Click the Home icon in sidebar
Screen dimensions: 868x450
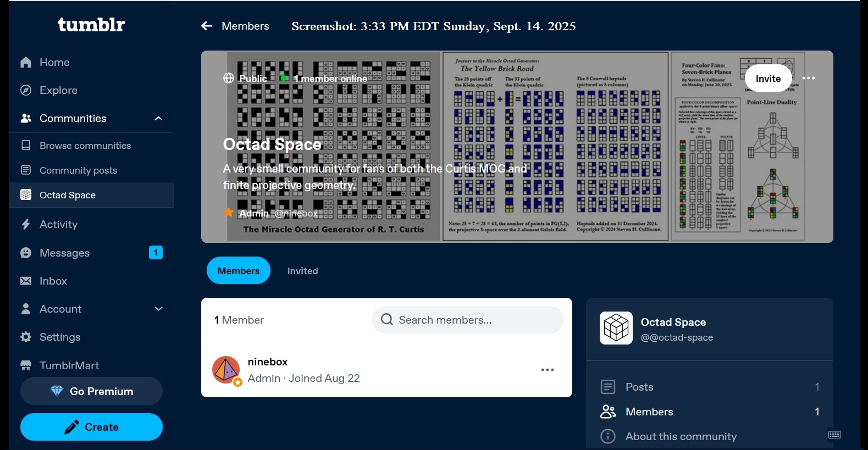click(x=26, y=63)
